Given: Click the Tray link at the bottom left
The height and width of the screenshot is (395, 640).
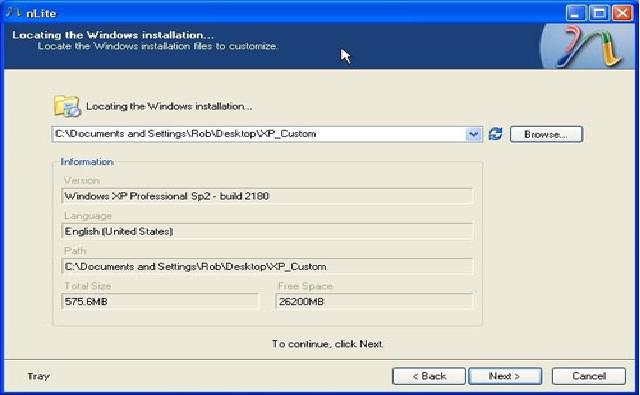Looking at the screenshot, I should pyautogui.click(x=38, y=376).
